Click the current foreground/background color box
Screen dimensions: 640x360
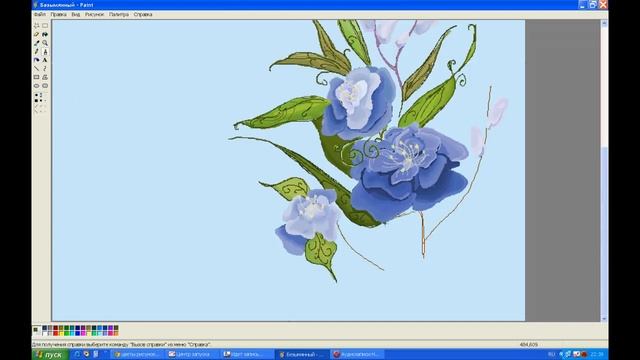(x=36, y=330)
